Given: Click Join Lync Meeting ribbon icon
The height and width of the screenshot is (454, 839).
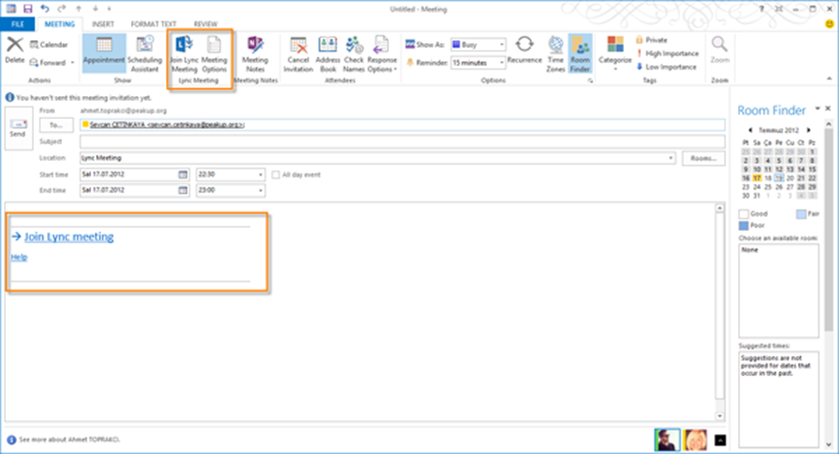Looking at the screenshot, I should click(x=184, y=54).
